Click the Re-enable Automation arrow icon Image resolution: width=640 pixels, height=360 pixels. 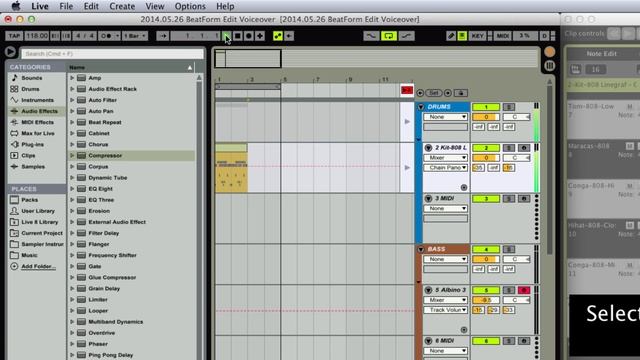tap(289, 36)
